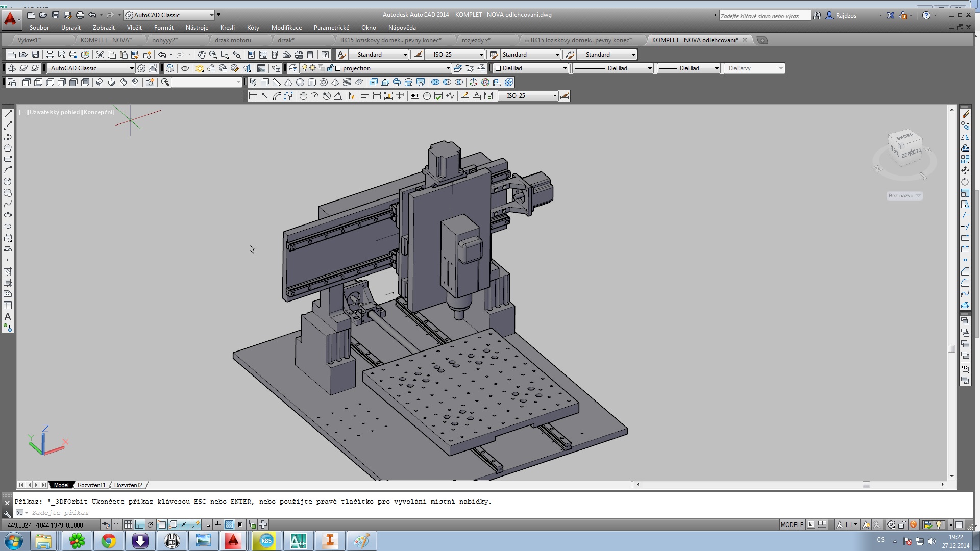This screenshot has height=551, width=980.
Task: Click the Erase tool in modify toolbar
Action: coord(965,114)
